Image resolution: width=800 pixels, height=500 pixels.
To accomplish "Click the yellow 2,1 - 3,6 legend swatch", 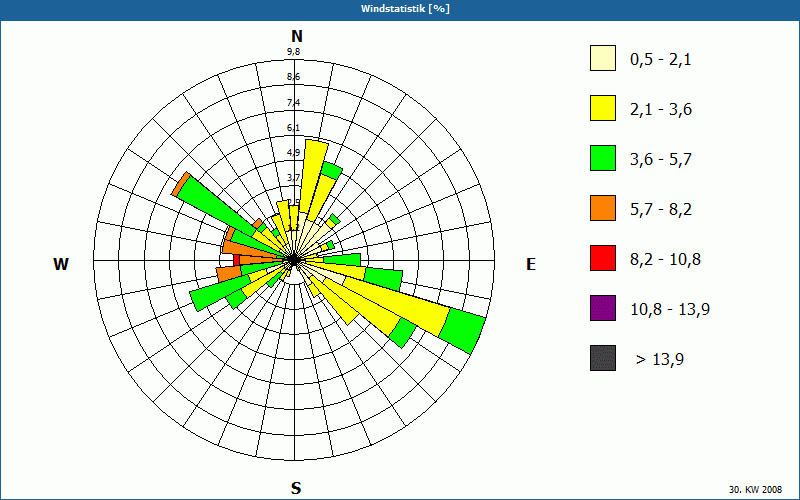I will point(603,108).
